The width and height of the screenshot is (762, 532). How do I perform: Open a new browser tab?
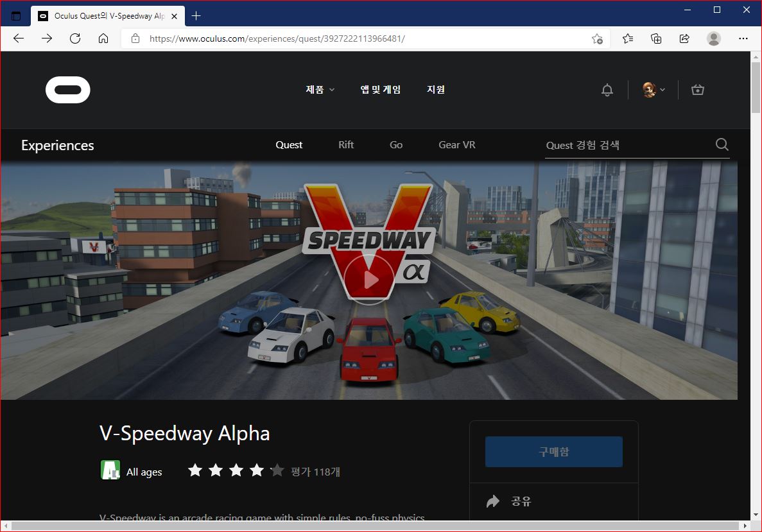click(x=196, y=16)
